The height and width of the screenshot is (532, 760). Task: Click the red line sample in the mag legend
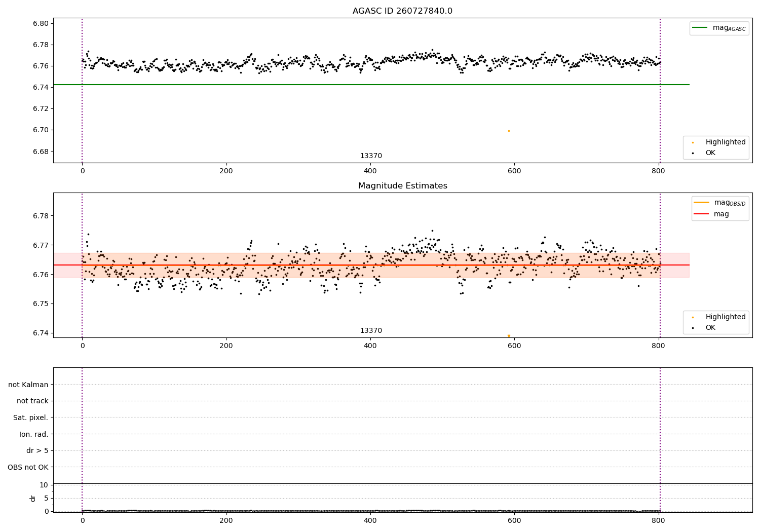point(702,214)
